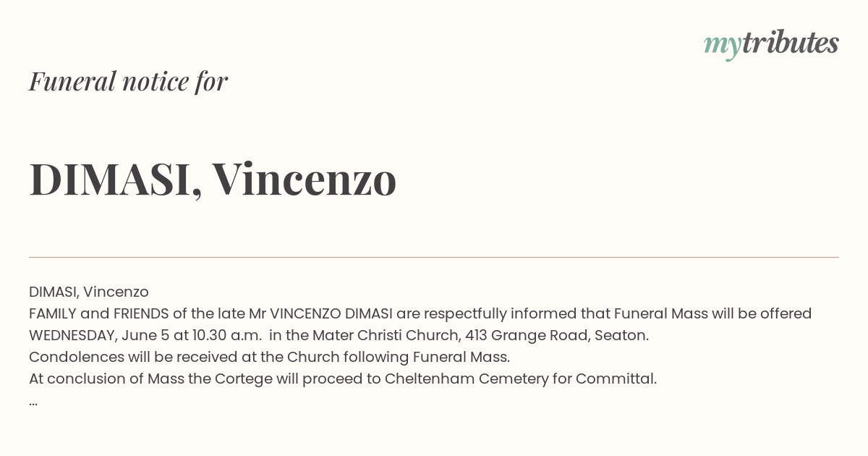Click the "Funeral notice for" italic heading
The height and width of the screenshot is (456, 868).
[129, 81]
